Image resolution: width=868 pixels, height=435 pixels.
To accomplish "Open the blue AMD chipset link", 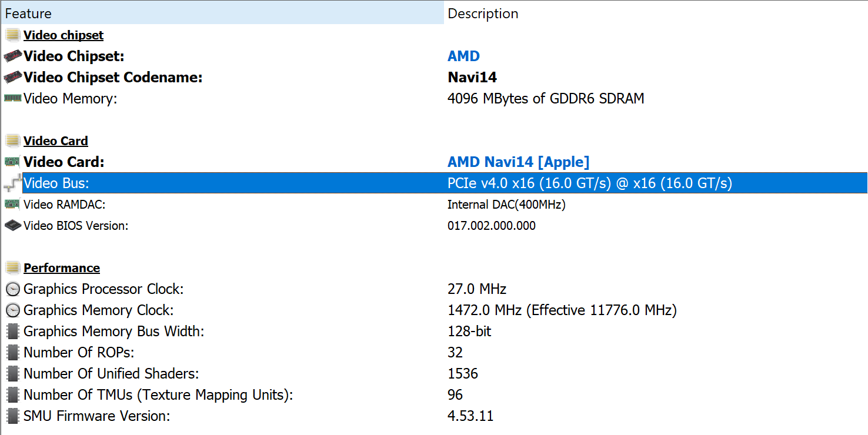I will pyautogui.click(x=463, y=56).
